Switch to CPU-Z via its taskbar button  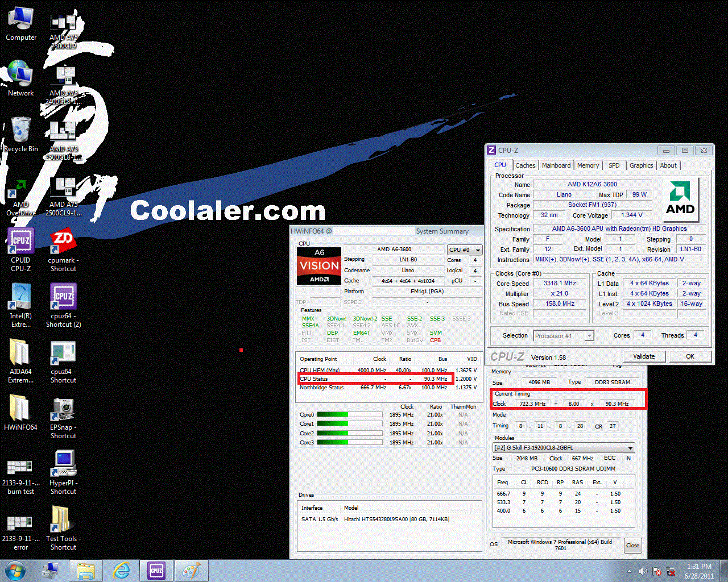click(156, 571)
